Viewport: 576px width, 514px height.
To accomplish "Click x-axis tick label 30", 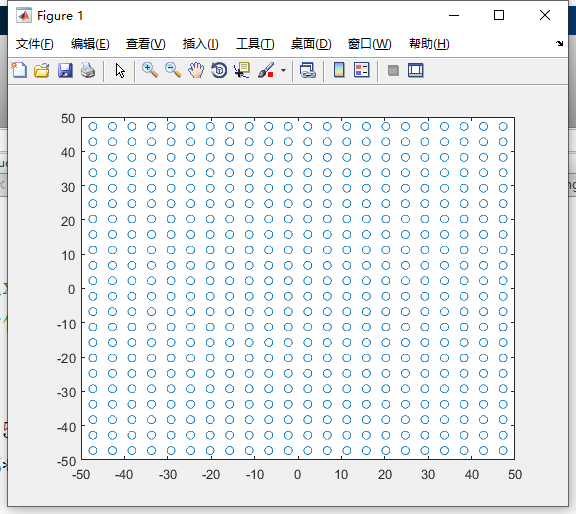I will 428,475.
